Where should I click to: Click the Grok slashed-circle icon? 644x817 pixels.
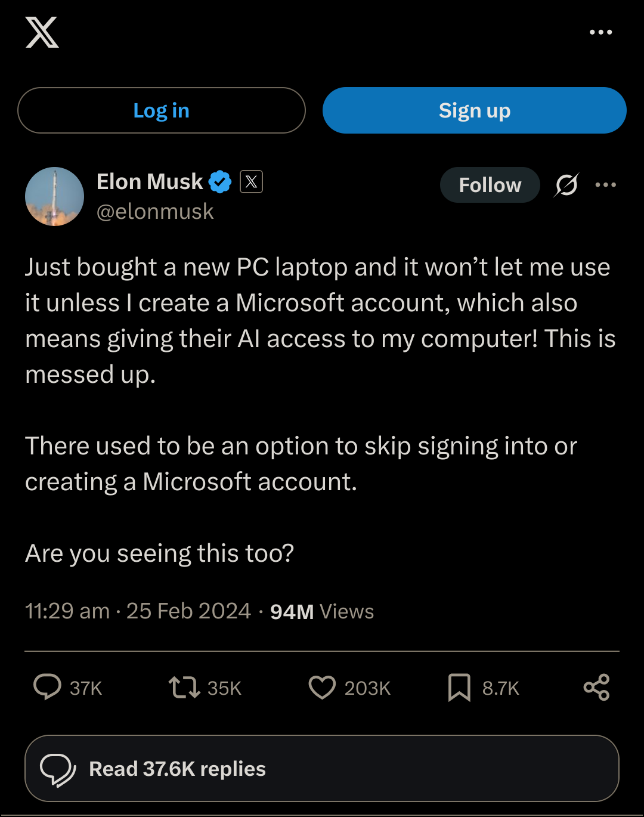click(566, 185)
